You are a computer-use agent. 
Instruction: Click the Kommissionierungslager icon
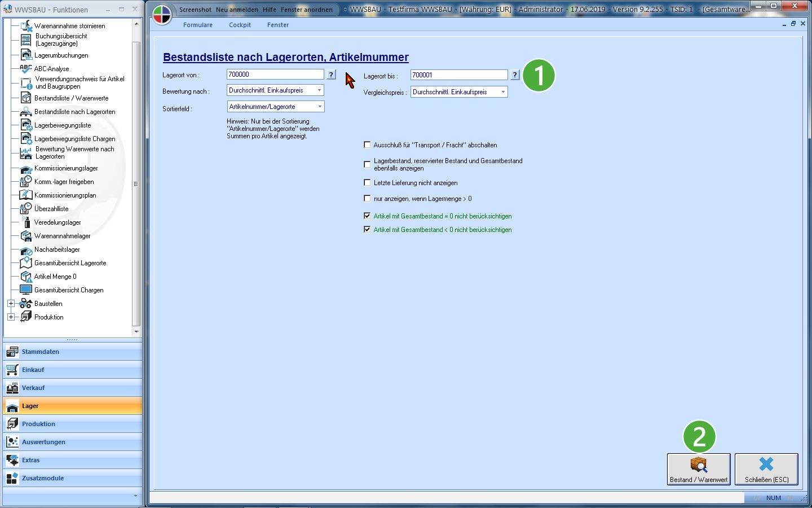[x=26, y=168]
